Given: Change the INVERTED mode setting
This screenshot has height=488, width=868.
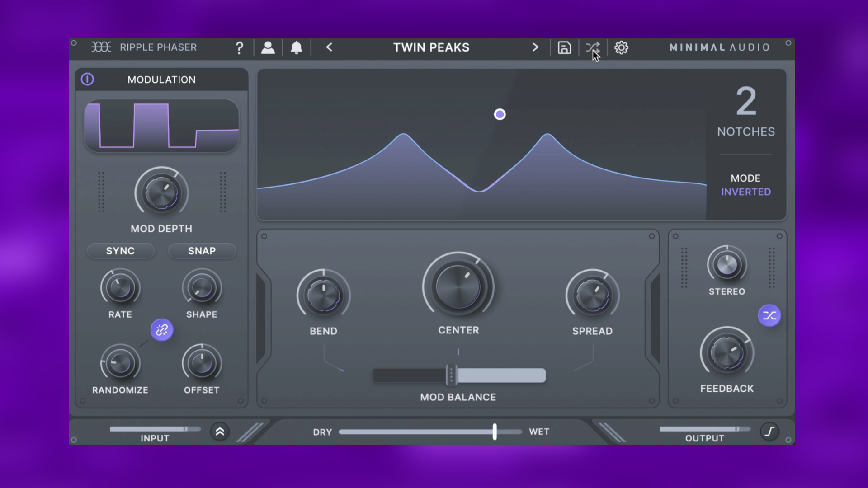Looking at the screenshot, I should pyautogui.click(x=746, y=192).
